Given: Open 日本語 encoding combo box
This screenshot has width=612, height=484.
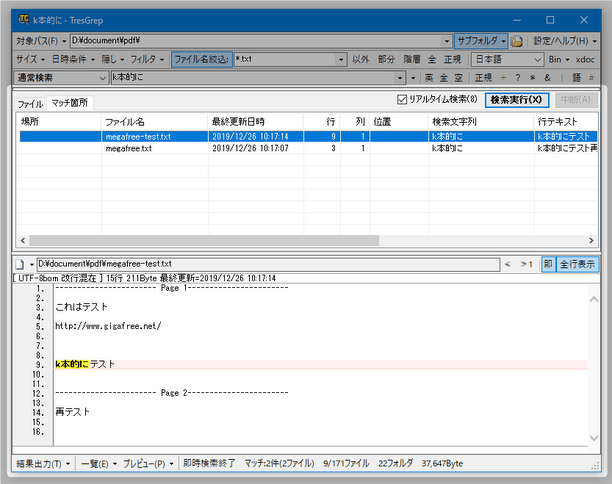Looking at the screenshot, I should pyautogui.click(x=507, y=59).
